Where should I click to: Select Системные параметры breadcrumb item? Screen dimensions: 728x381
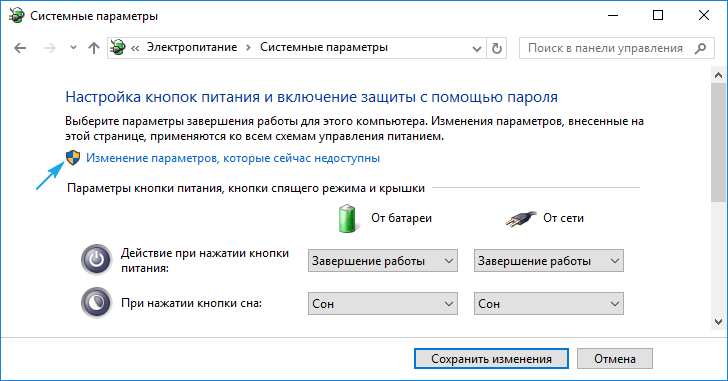coord(324,47)
